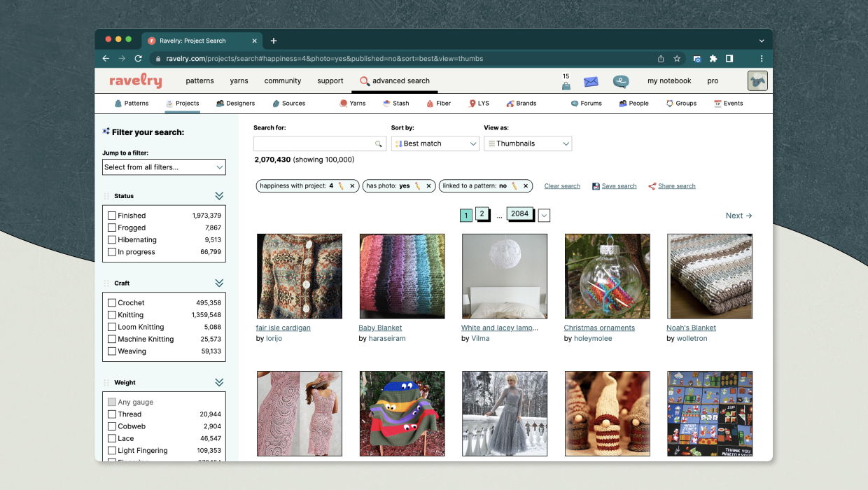
Task: Open the Sort by dropdown
Action: (x=435, y=143)
